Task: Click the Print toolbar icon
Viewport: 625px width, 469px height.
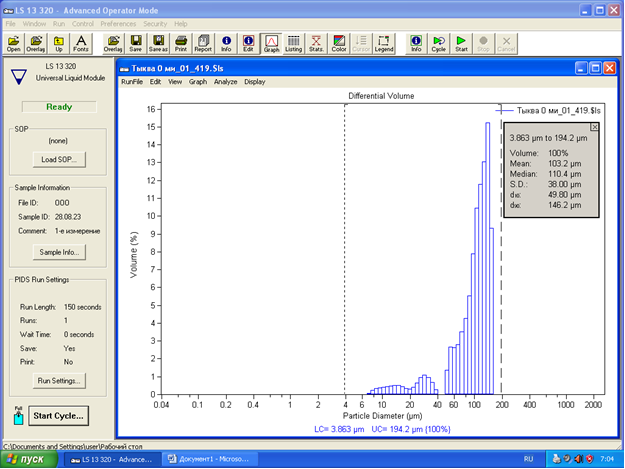Action: click(180, 41)
